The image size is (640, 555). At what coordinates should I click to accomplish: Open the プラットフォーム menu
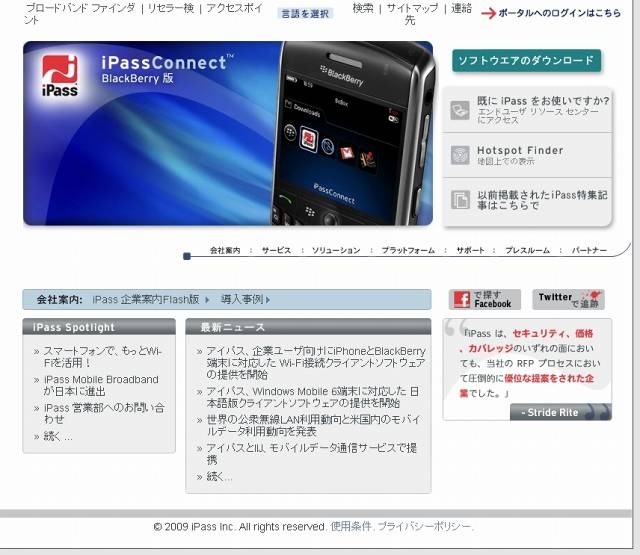[408, 250]
